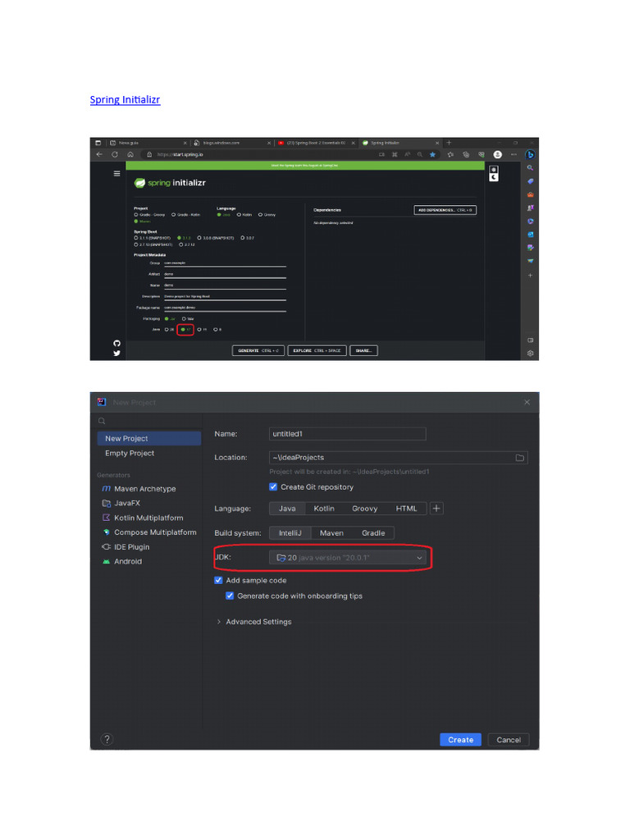This screenshot has height=840, width=630.
Task: Switch to the Spring Initializr browser tab
Action: click(399, 143)
